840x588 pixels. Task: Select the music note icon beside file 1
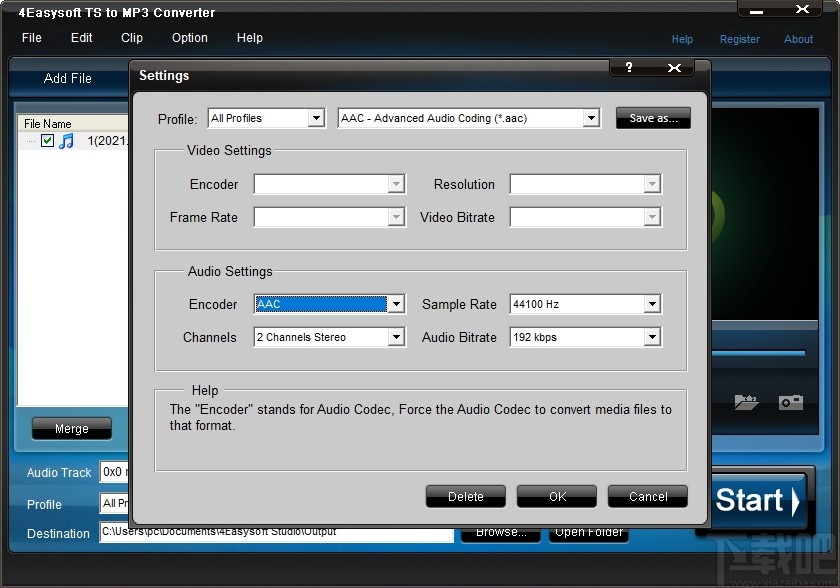[x=67, y=141]
